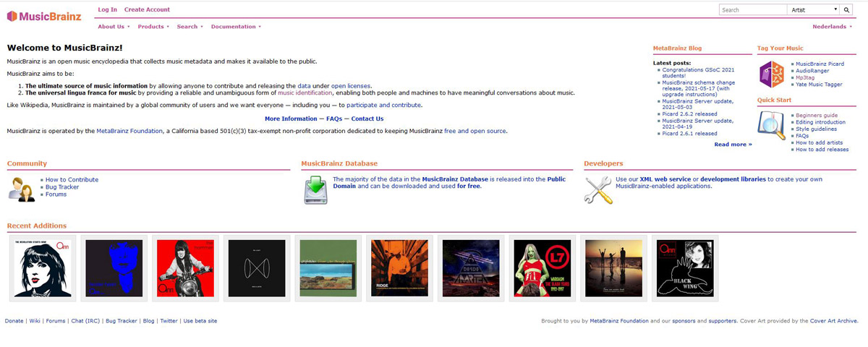Viewport: 868px width, 347px height.
Task: Open MusicBrainz schema change release post
Action: tap(698, 89)
